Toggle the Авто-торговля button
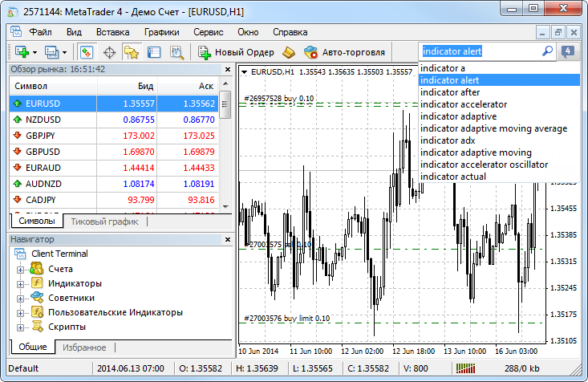 point(345,52)
